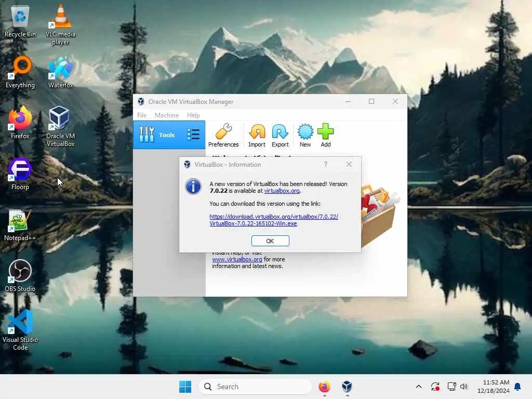Click the Import appliance toolbar icon

[257, 135]
